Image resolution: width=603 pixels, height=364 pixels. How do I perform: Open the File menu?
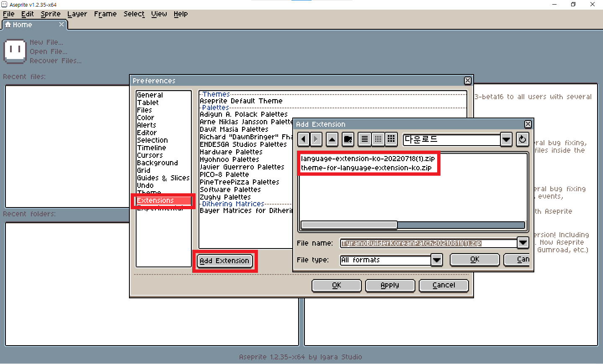click(9, 14)
